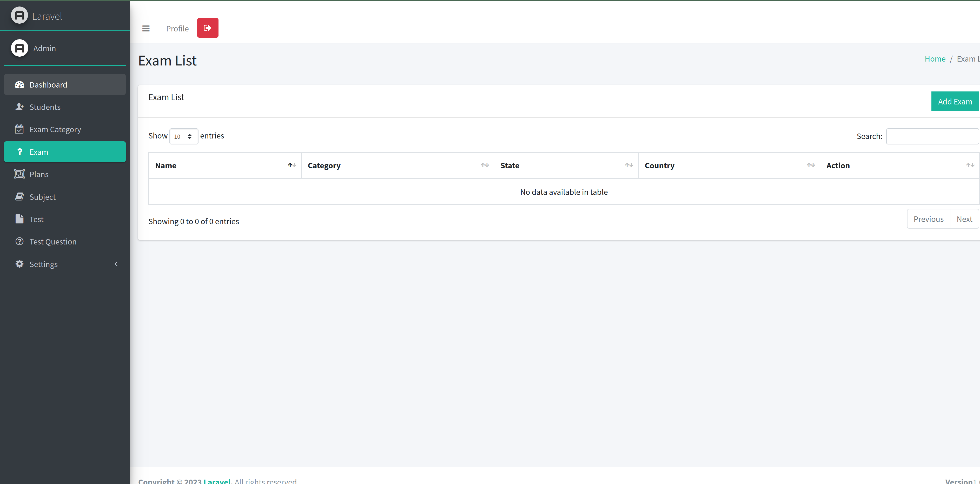Sort table by Action column arrows
Viewport: 980px width, 484px height.
click(970, 165)
